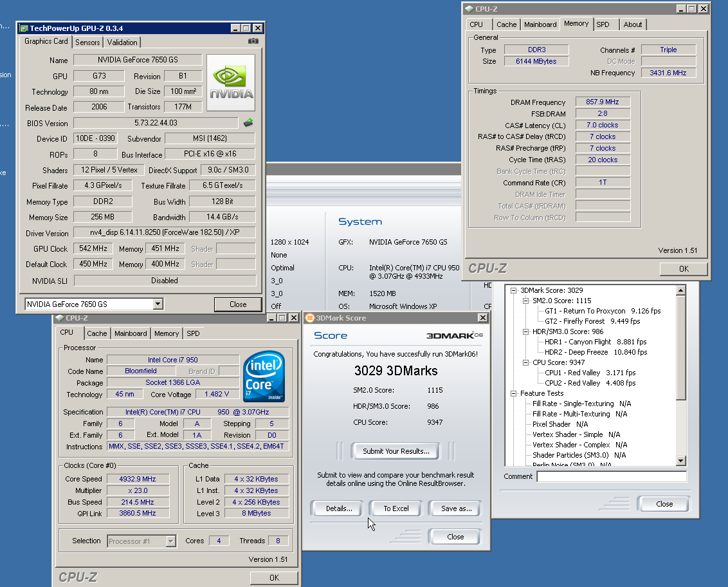This screenshot has height=587, width=728.
Task: Select CPU2 - Red Valley result row
Action: tap(590, 383)
